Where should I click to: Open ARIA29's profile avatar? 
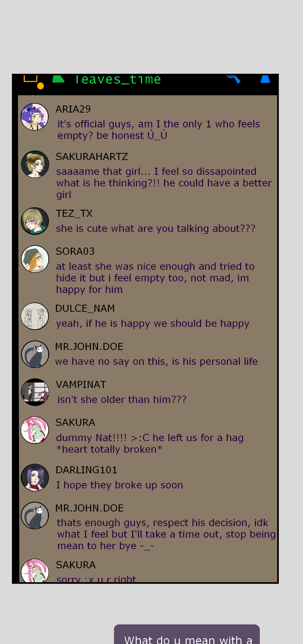pos(35,117)
